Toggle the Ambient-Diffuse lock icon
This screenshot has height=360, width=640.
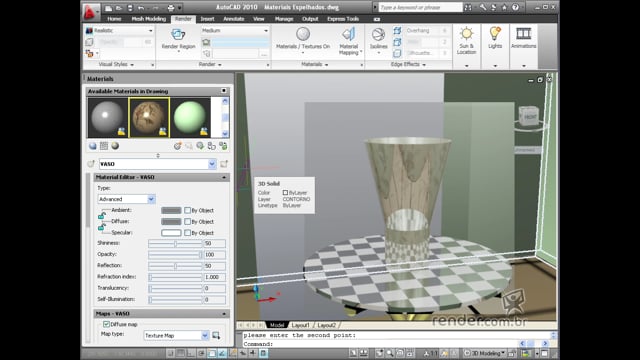(x=102, y=216)
